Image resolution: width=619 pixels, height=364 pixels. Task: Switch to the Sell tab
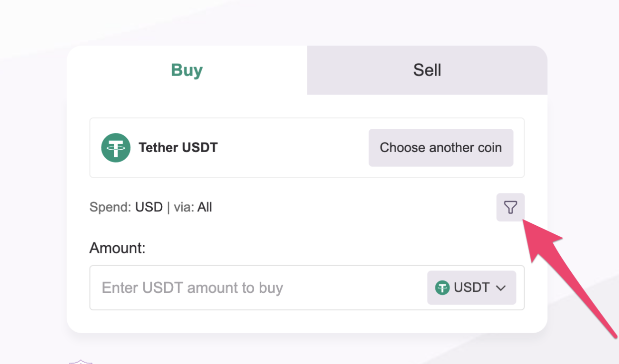(426, 70)
